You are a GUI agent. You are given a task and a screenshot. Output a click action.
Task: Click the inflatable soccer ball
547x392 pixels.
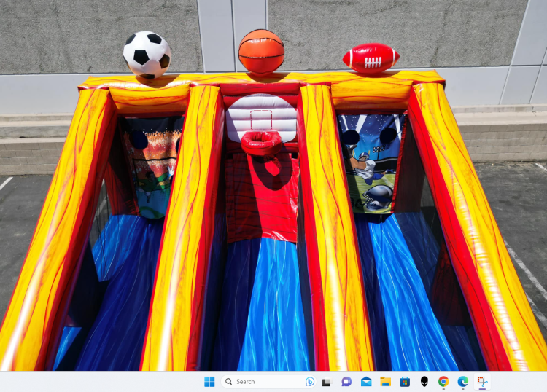tap(147, 54)
